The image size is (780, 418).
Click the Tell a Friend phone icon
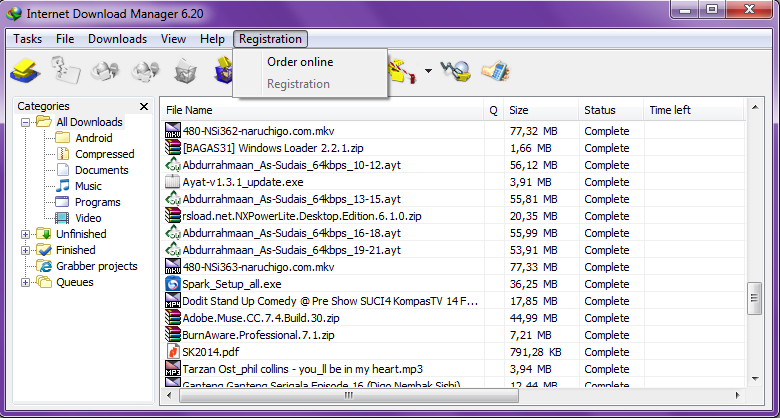click(x=496, y=72)
